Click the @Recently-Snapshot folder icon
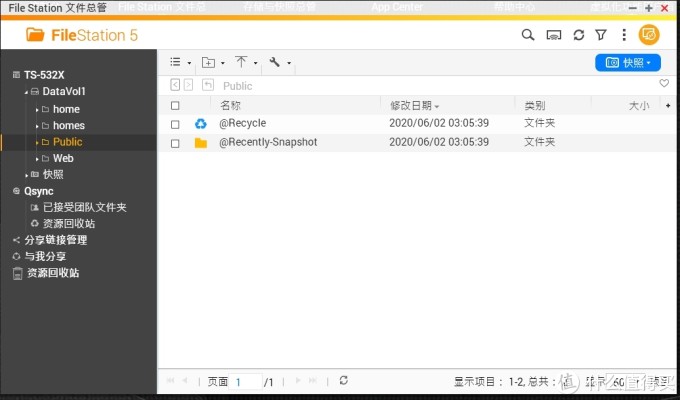This screenshot has height=400, width=680. point(201,143)
